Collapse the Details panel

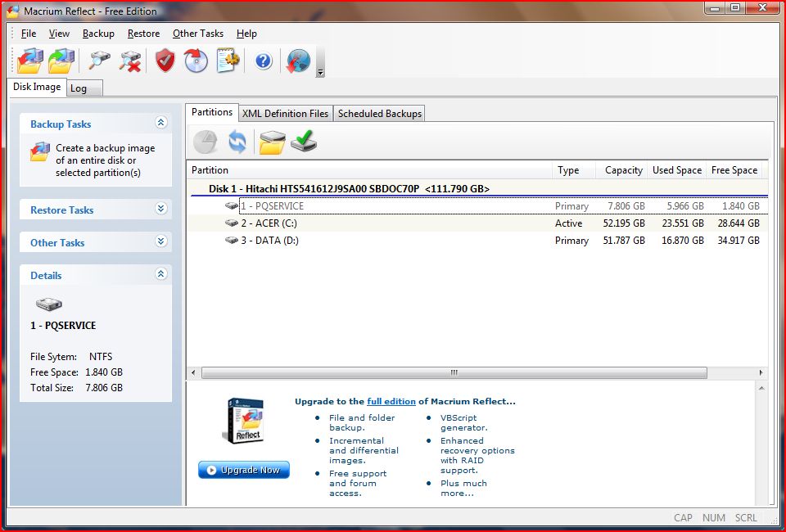pos(161,273)
